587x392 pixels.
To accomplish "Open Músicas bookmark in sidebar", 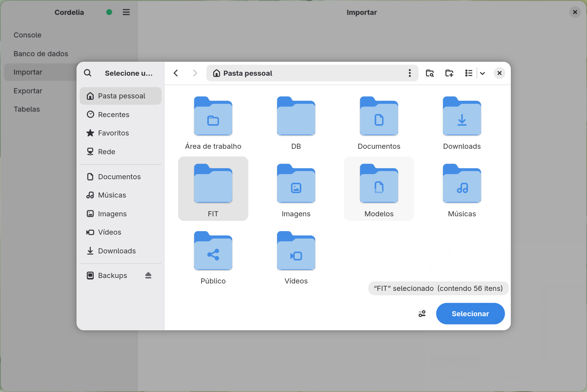I will [x=121, y=195].
